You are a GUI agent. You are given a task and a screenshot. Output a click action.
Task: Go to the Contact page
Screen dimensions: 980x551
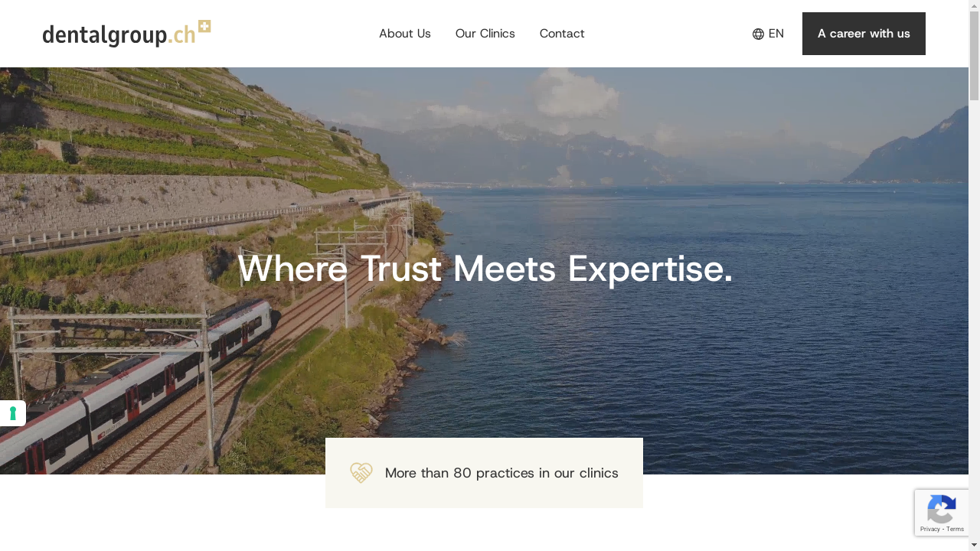(562, 34)
